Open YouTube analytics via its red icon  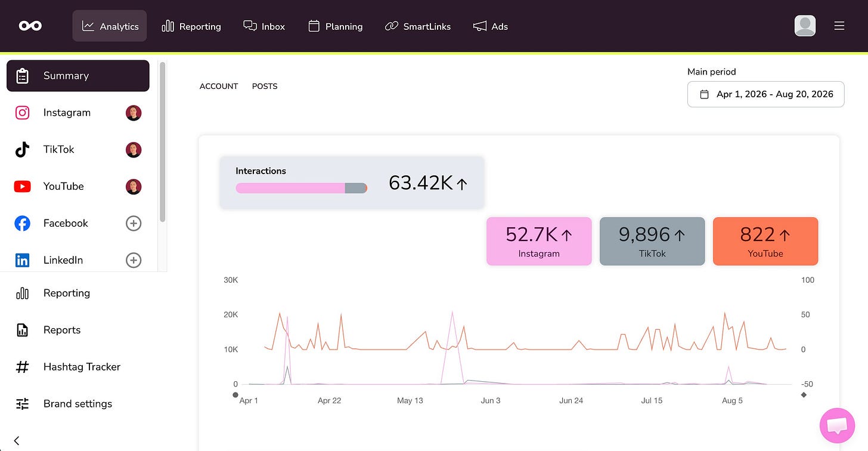click(22, 187)
